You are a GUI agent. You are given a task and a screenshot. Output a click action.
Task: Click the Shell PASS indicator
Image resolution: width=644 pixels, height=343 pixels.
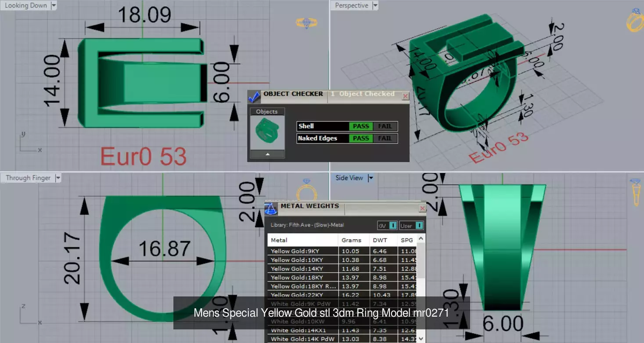[361, 126]
